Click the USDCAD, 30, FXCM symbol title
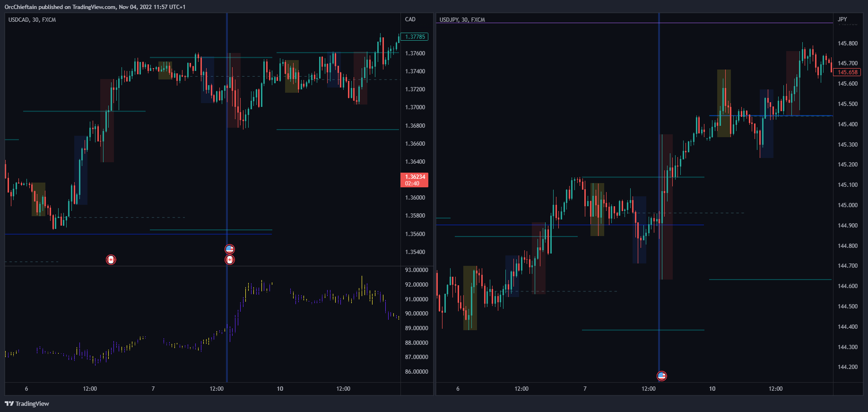868x412 pixels. point(32,20)
